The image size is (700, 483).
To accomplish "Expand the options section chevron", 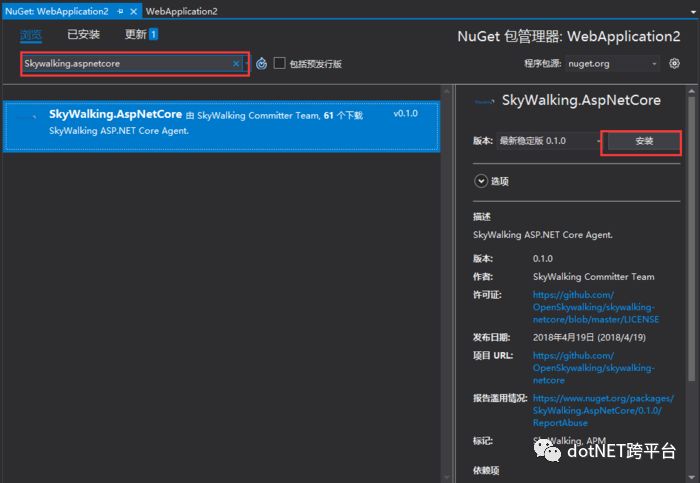I will coord(481,181).
